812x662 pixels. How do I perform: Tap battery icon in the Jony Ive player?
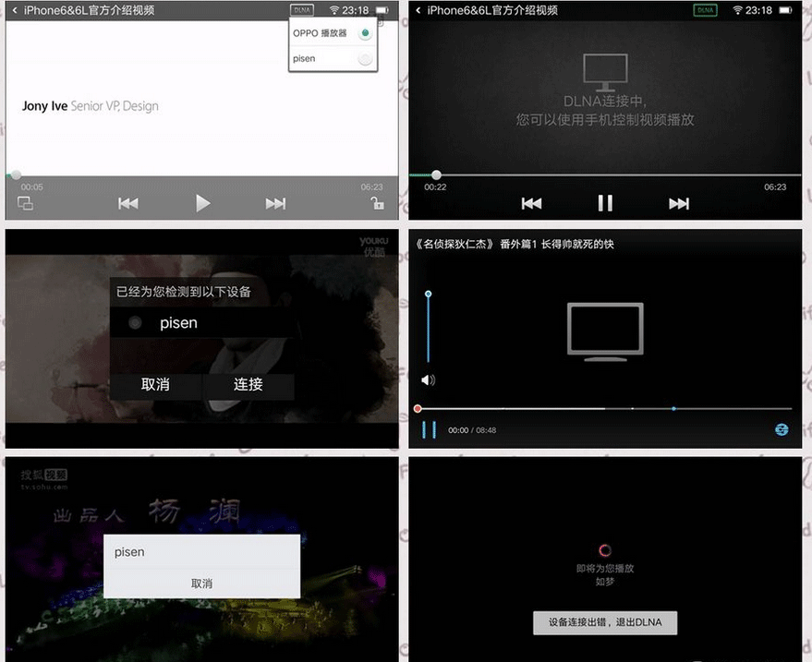tap(382, 10)
